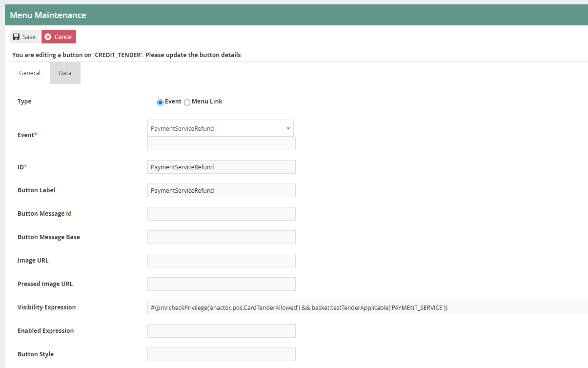Click the Save floppy disk icon

16,37
